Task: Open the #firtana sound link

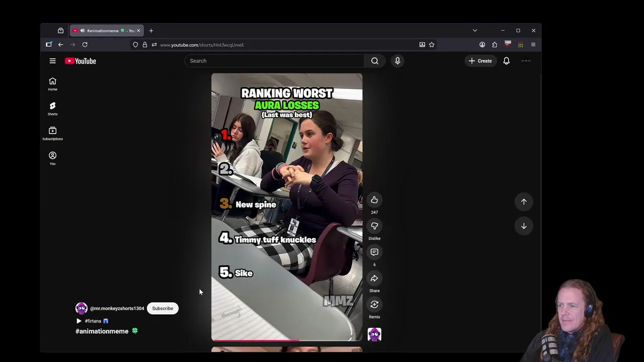Action: click(93, 321)
